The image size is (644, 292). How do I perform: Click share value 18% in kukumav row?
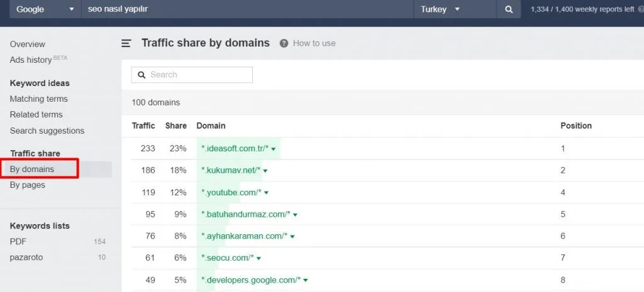coord(178,170)
